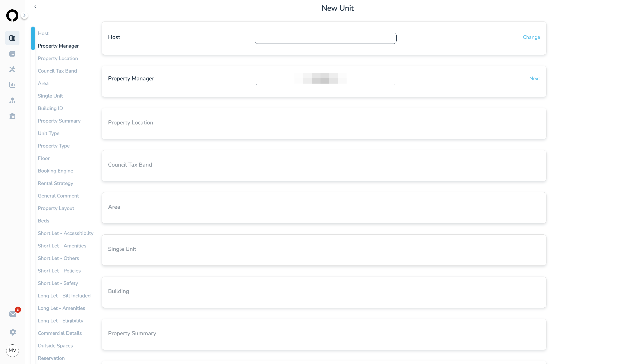Open the bar chart reports icon

(12, 85)
